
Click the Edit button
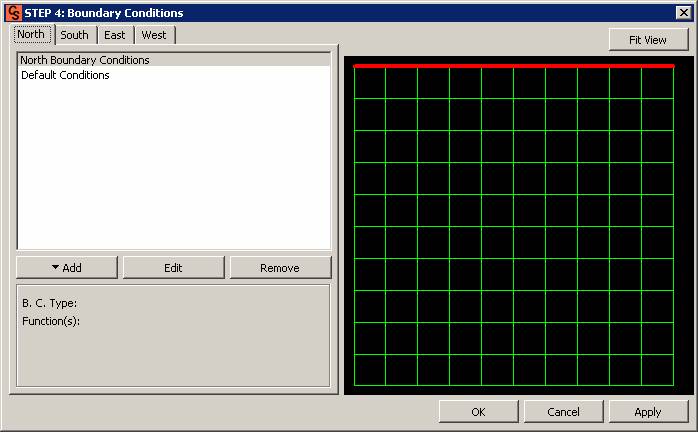tap(173, 268)
